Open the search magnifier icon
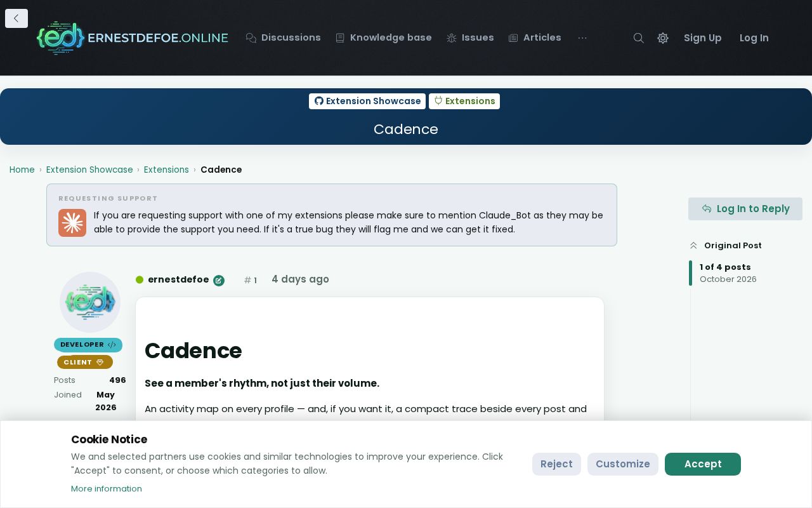 click(639, 38)
